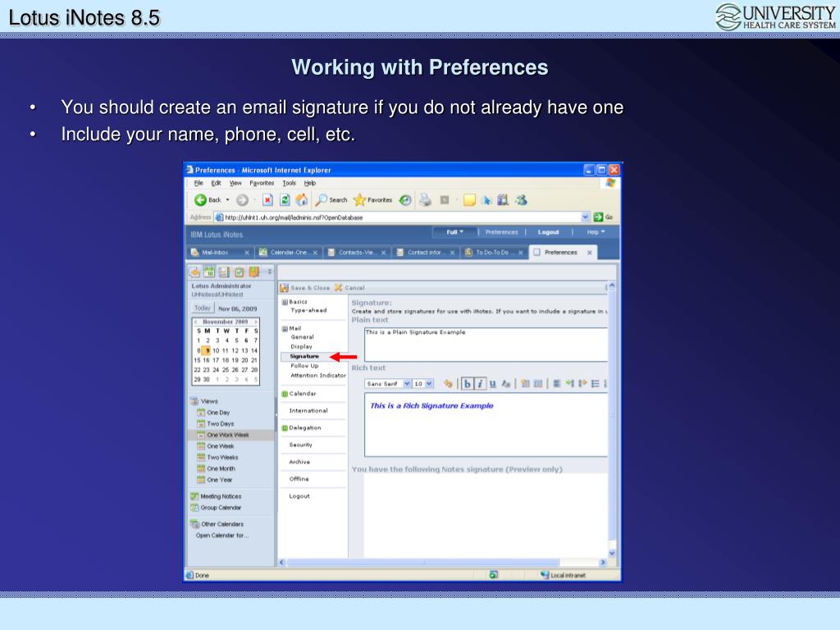
Task: Toggle italic in rich text toolbar
Action: tap(480, 384)
